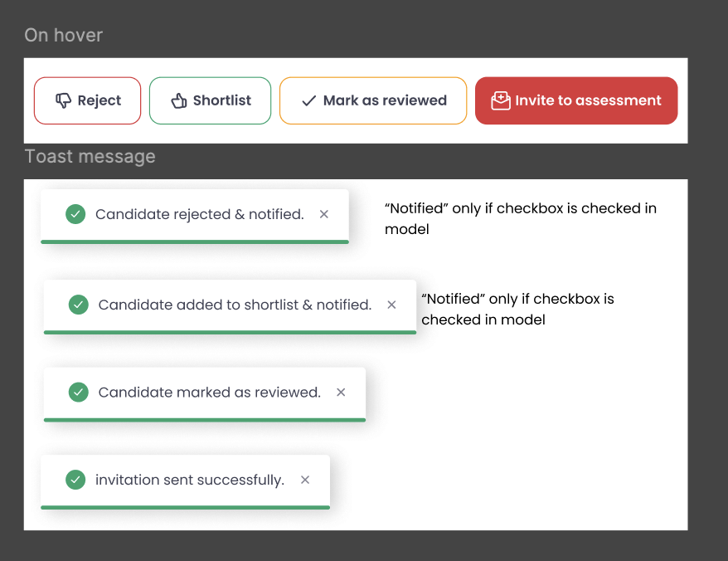Click the thumbs-up Shortlist icon

point(179,100)
